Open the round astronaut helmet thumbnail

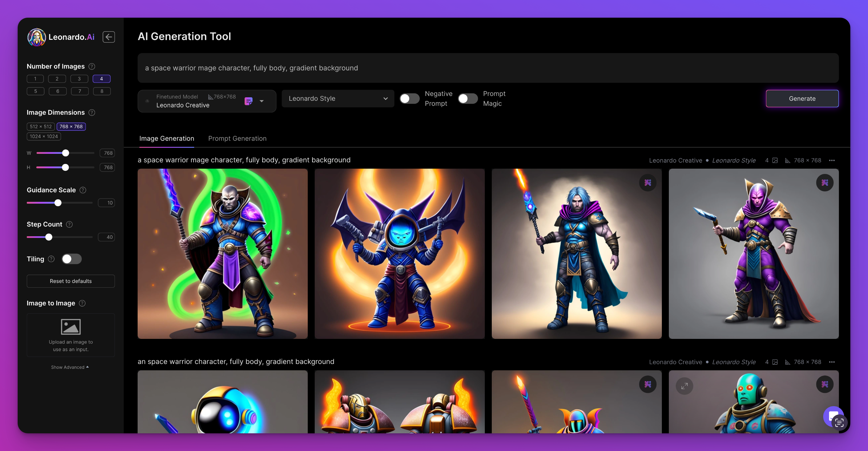pos(223,402)
